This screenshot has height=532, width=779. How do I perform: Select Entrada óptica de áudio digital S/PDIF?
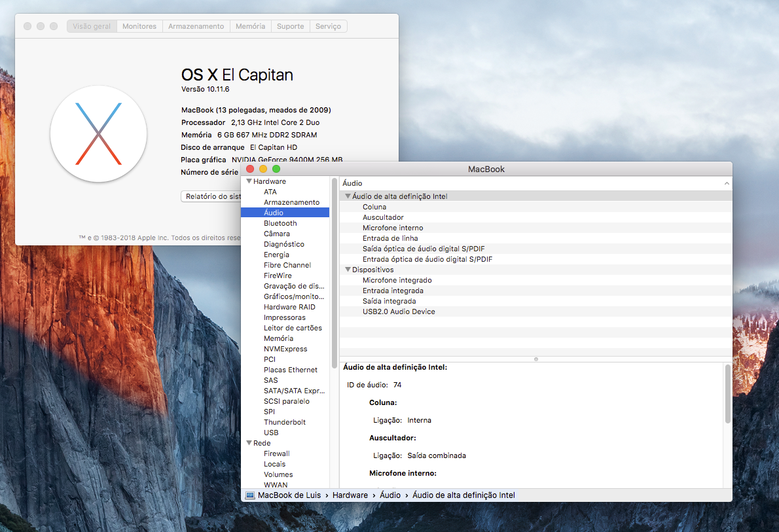point(535,258)
